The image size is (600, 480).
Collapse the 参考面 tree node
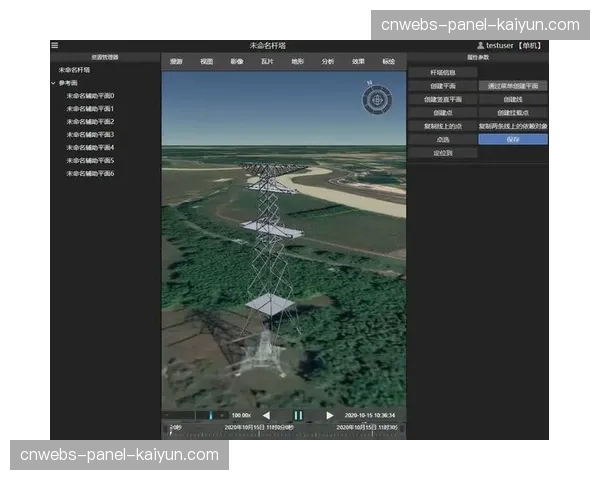(x=53, y=83)
